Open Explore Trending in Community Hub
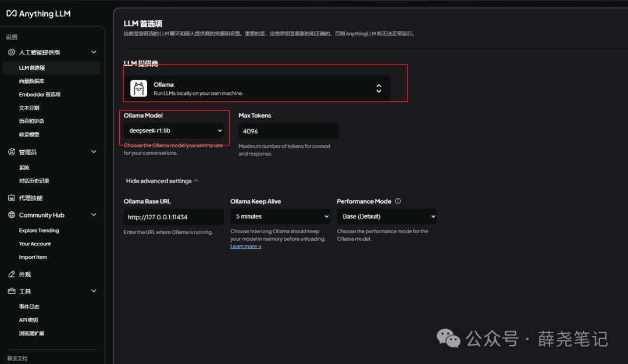This screenshot has height=364, width=628. coord(39,230)
